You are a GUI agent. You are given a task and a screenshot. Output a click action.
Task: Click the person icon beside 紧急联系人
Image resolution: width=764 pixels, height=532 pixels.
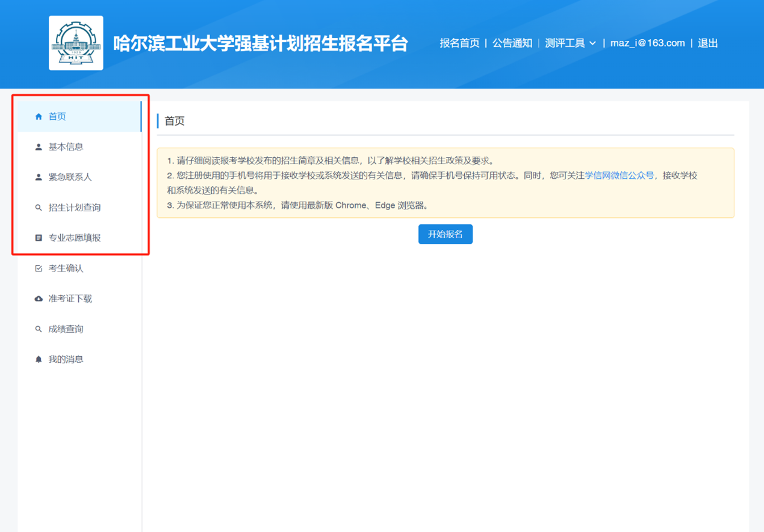pos(39,178)
